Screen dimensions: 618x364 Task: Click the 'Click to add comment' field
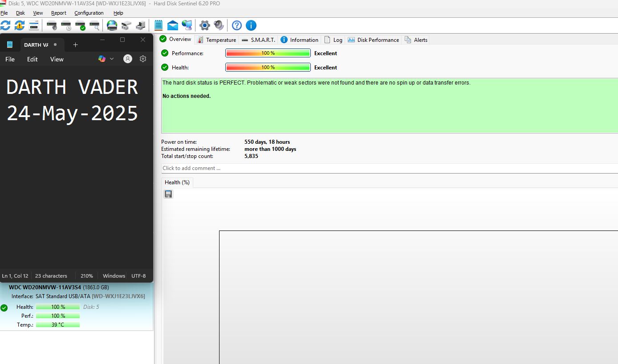390,168
